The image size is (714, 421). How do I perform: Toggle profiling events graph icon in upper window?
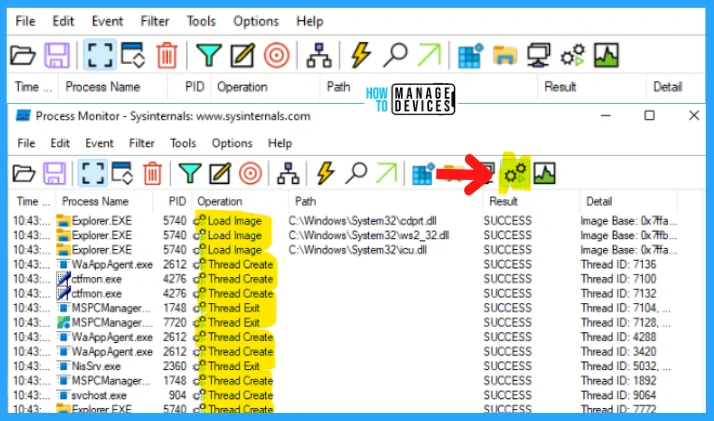pyautogui.click(x=607, y=55)
